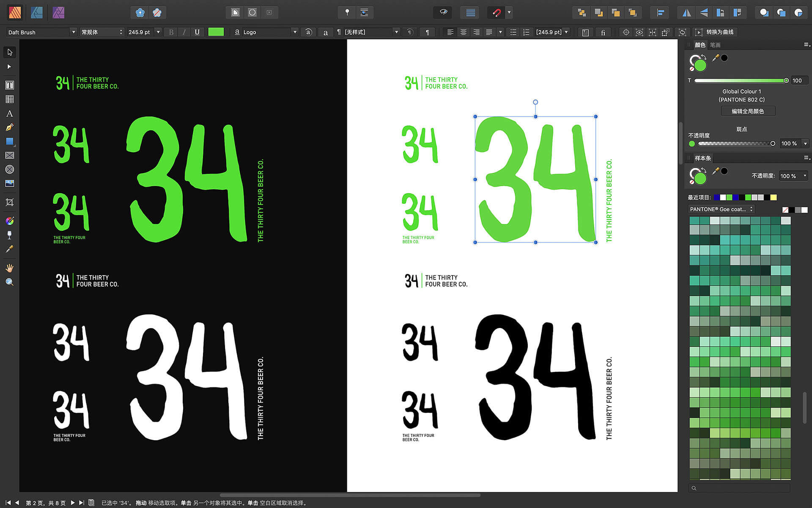Select the 样本条 panel tab
812x508 pixels.
[x=703, y=158]
